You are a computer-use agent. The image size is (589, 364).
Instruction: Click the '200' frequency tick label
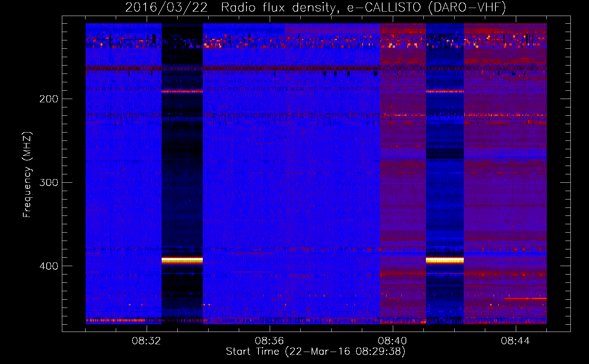tap(48, 99)
